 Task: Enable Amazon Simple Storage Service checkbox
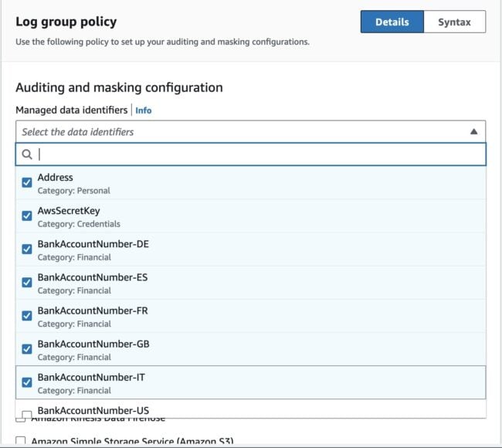tap(21, 442)
